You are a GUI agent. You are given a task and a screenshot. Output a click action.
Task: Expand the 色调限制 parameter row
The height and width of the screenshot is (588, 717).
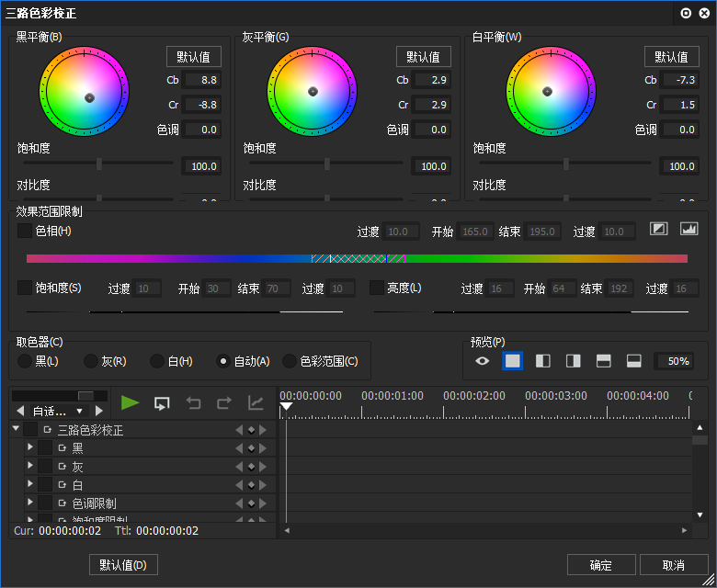coord(30,502)
